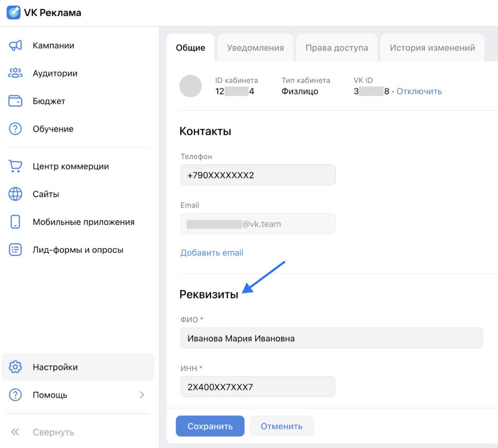Select the Настройки gear icon
The image size is (498, 448).
pyautogui.click(x=15, y=366)
